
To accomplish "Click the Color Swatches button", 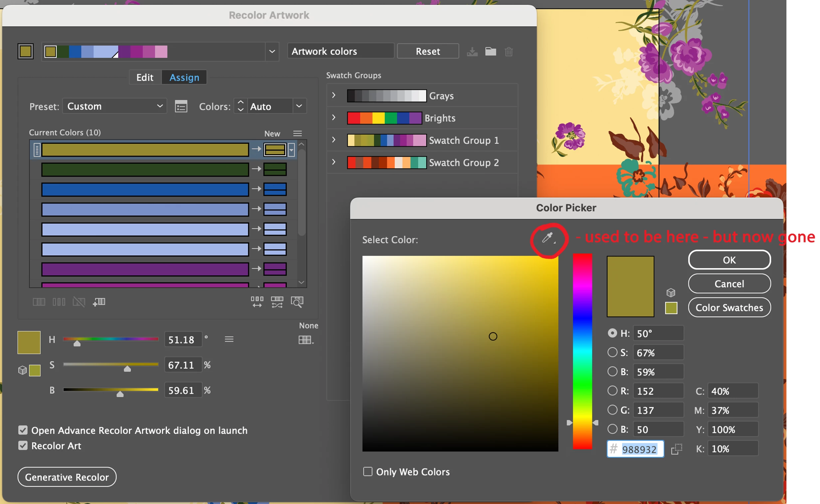I will pyautogui.click(x=729, y=307).
